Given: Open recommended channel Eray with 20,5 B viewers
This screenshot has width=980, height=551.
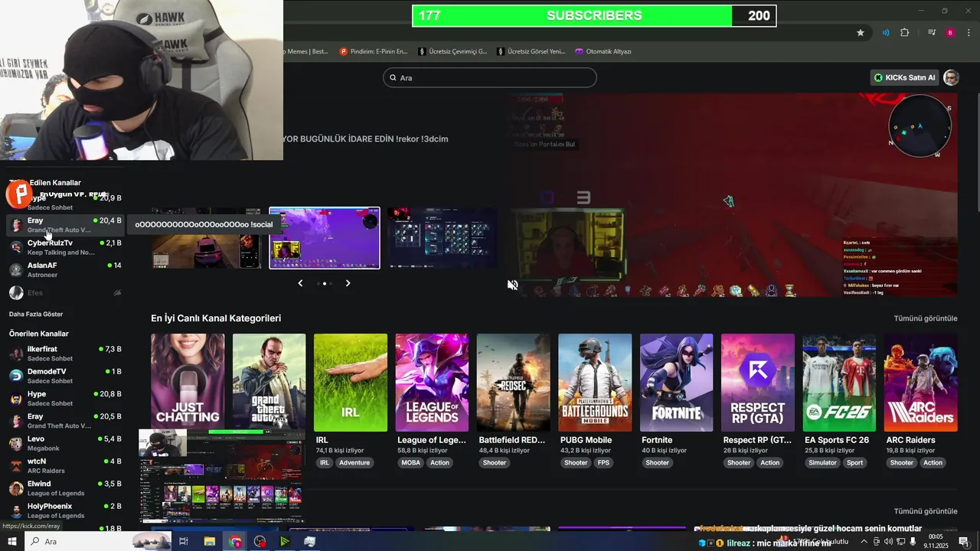Looking at the screenshot, I should coord(65,421).
